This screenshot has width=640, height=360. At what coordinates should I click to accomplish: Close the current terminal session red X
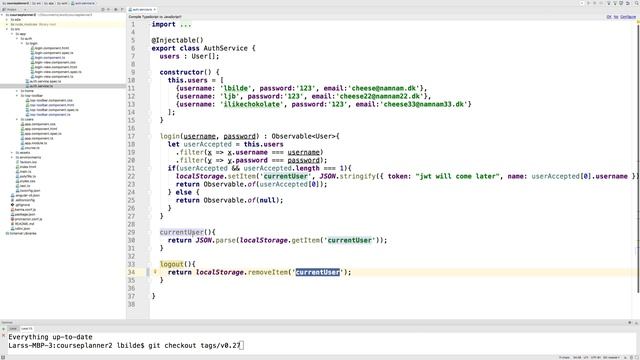[4, 335]
